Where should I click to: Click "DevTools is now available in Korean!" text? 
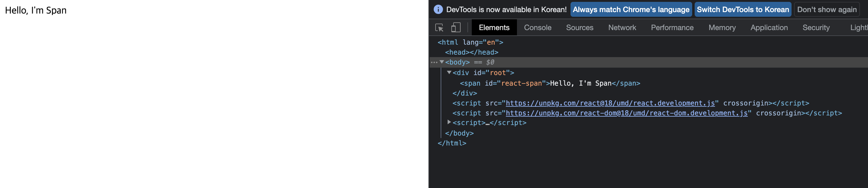(x=506, y=9)
